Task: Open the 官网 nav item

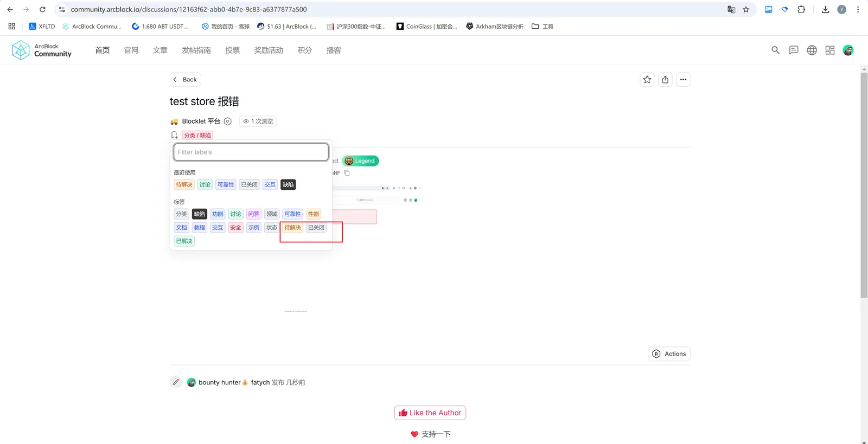Action: 131,50
